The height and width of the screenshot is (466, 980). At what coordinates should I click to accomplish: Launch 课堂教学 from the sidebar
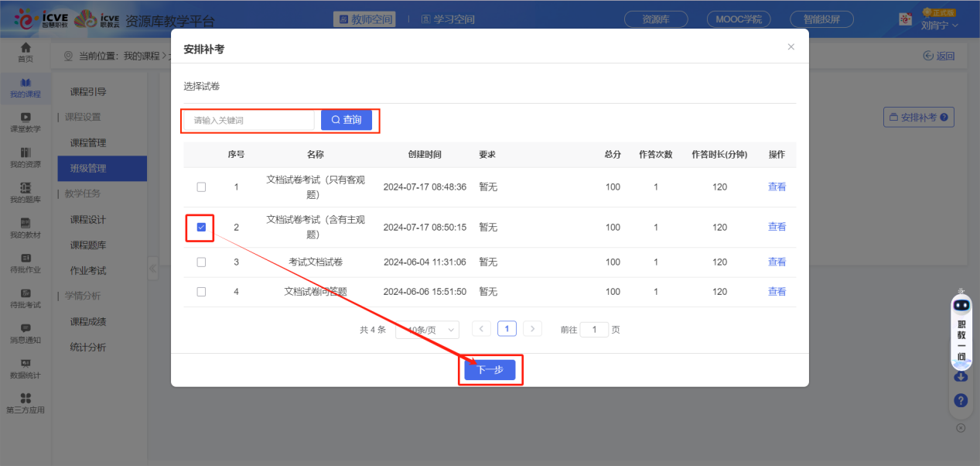(x=26, y=122)
